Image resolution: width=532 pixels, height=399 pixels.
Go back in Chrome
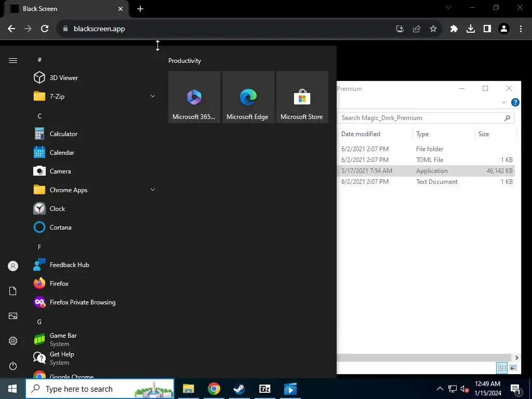click(11, 29)
